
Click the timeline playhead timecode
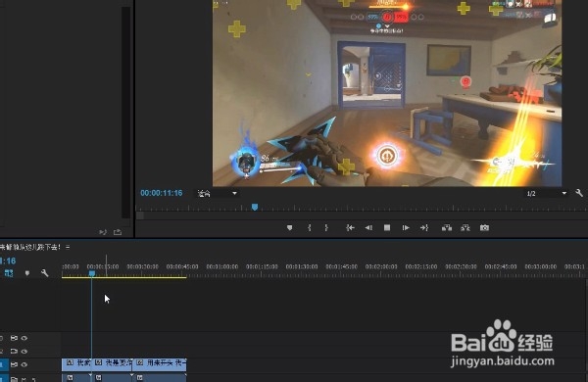coord(8,261)
